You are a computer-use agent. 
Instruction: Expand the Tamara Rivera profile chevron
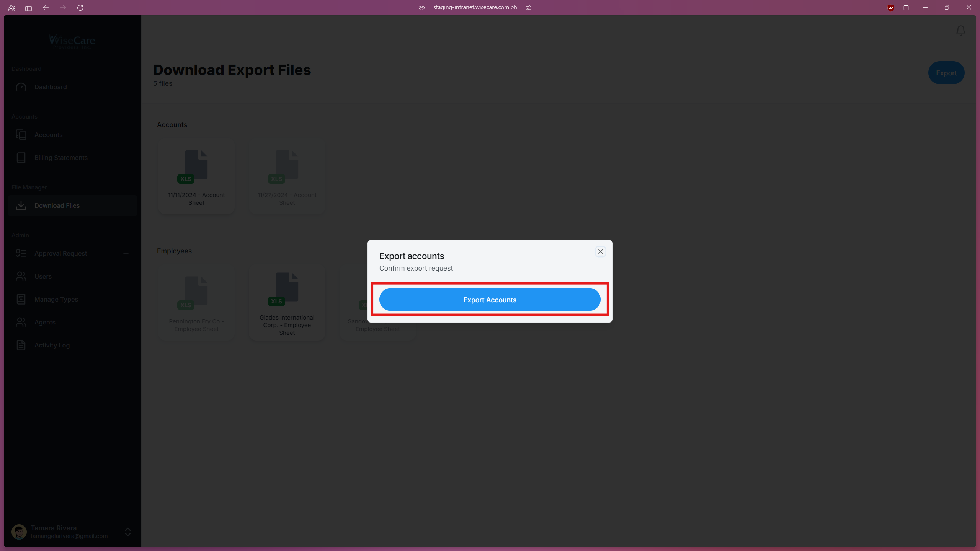click(127, 532)
